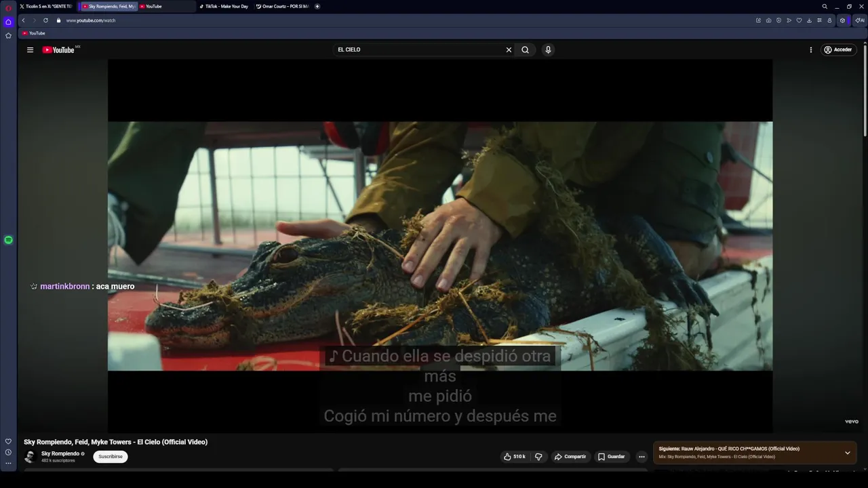Sign in with Acceder button

coord(838,49)
